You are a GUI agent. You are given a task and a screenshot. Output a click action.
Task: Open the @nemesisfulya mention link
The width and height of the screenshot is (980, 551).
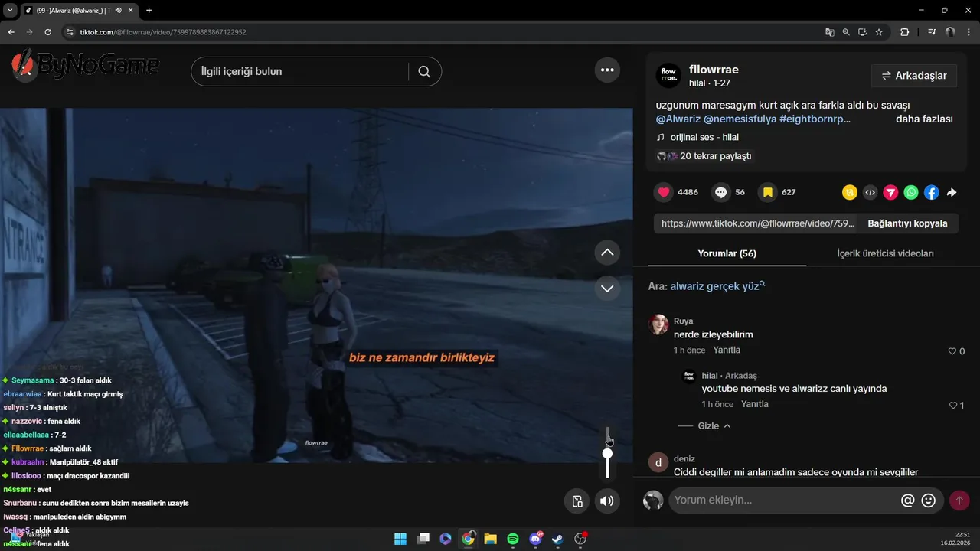click(740, 119)
